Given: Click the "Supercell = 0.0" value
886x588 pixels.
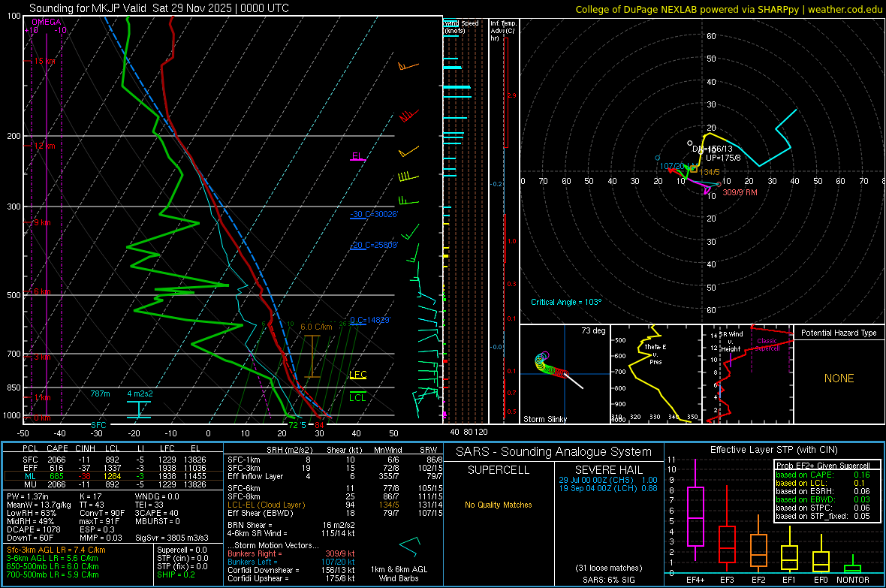Looking at the screenshot, I should click(x=182, y=550).
